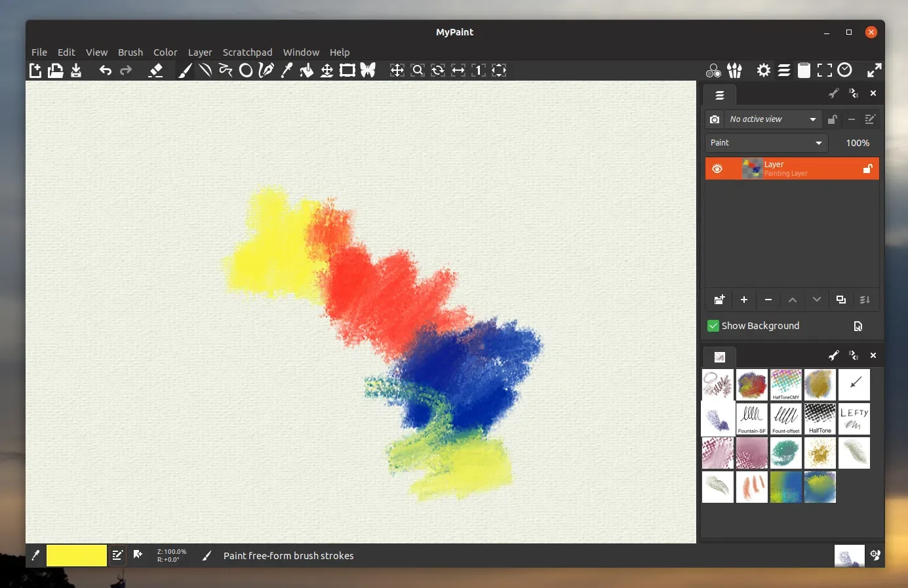Toggle the lock on the Layer entry

click(867, 168)
